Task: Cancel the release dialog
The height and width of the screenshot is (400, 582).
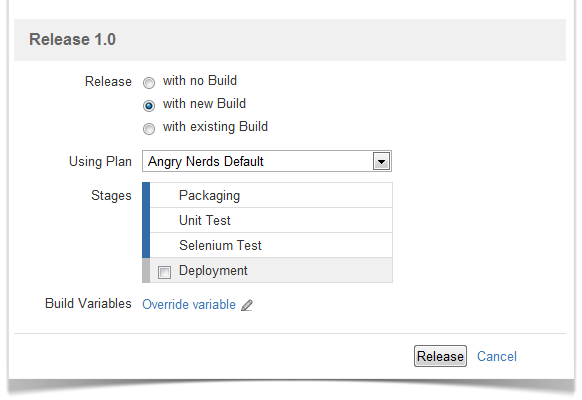Action: pyautogui.click(x=497, y=357)
